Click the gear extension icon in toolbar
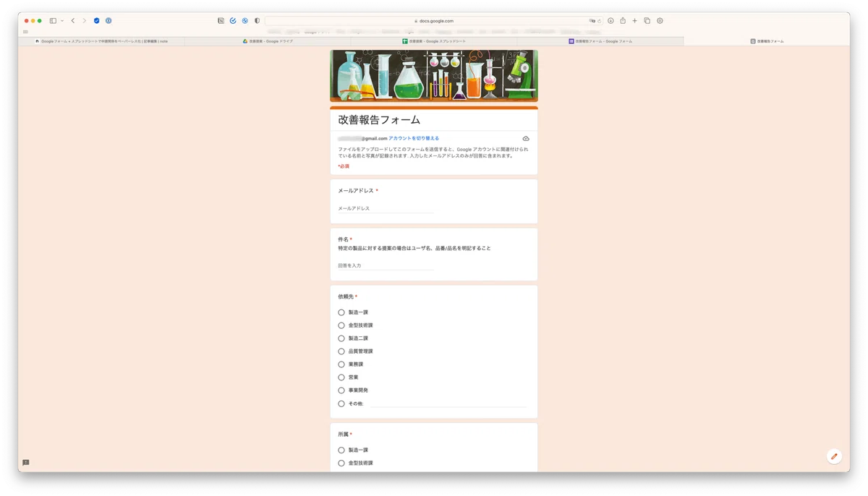The height and width of the screenshot is (496, 868). [660, 21]
